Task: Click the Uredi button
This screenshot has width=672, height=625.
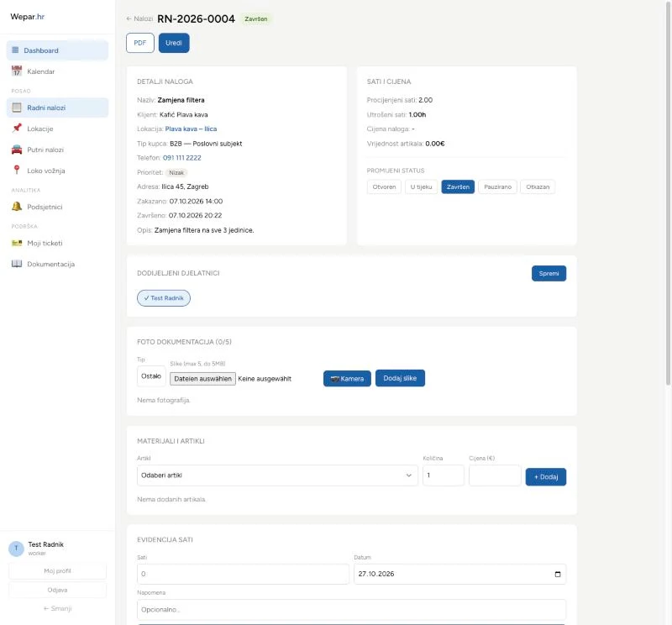Action: pos(174,43)
